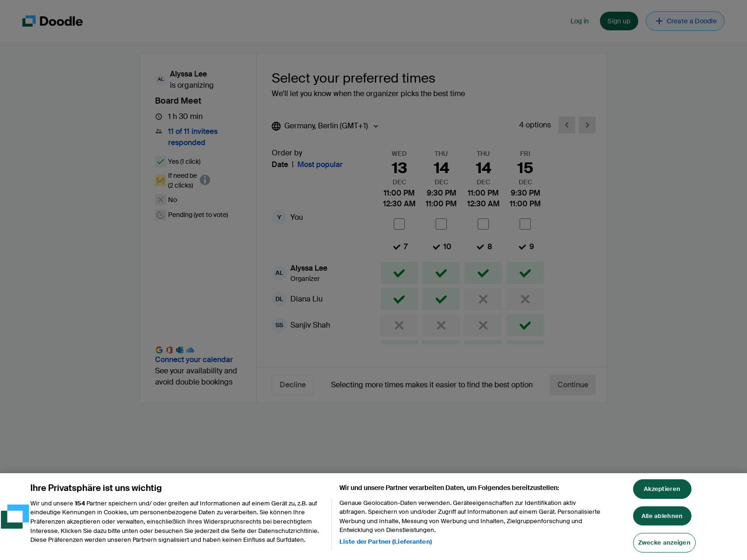This screenshot has height=560, width=747.
Task: Click Alle ablehnen in the cookie banner
Action: coord(662,516)
